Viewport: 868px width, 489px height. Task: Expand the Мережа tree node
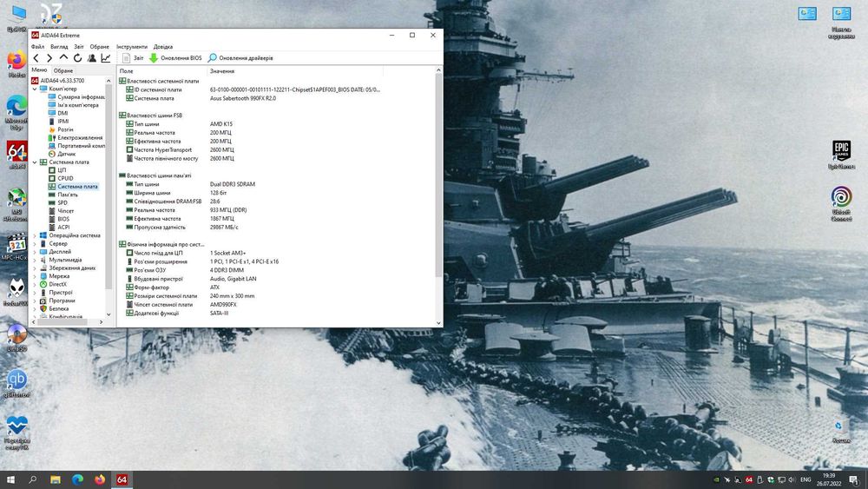[x=35, y=276]
